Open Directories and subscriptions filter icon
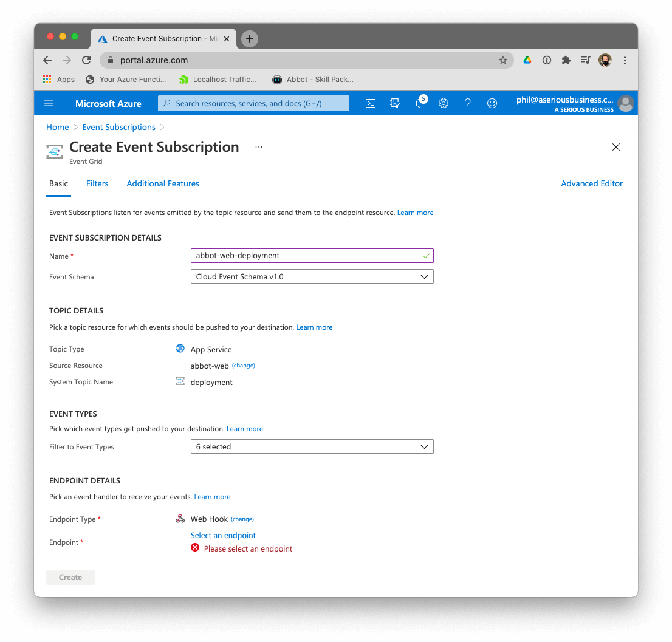This screenshot has width=672, height=642. point(395,103)
